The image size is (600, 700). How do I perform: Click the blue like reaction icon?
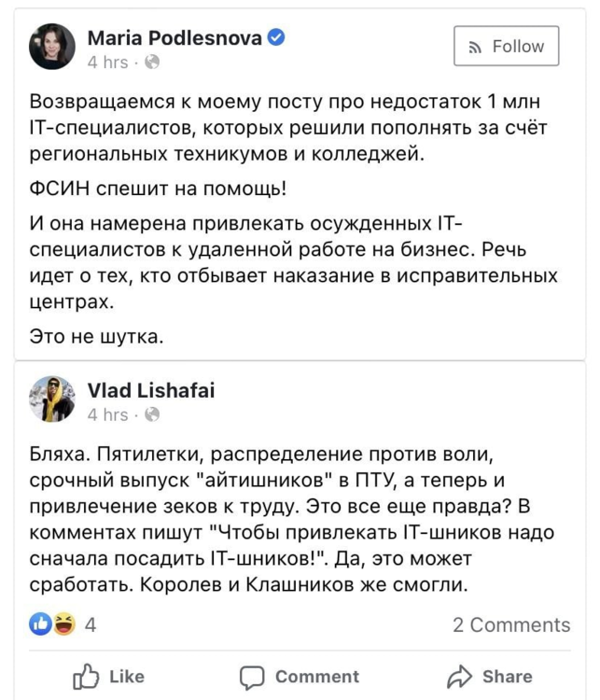pyautogui.click(x=42, y=624)
